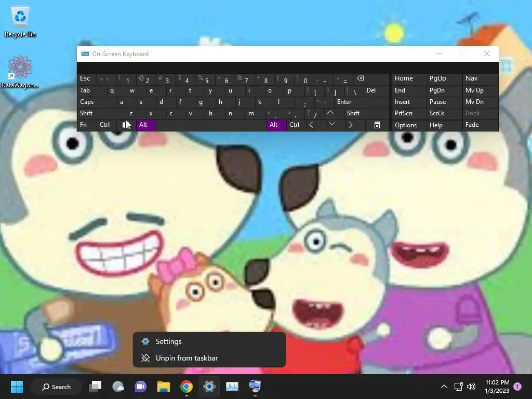Viewport: 532px width, 399px height.
Task: Click the right arrow key on keyboard
Action: [351, 125]
